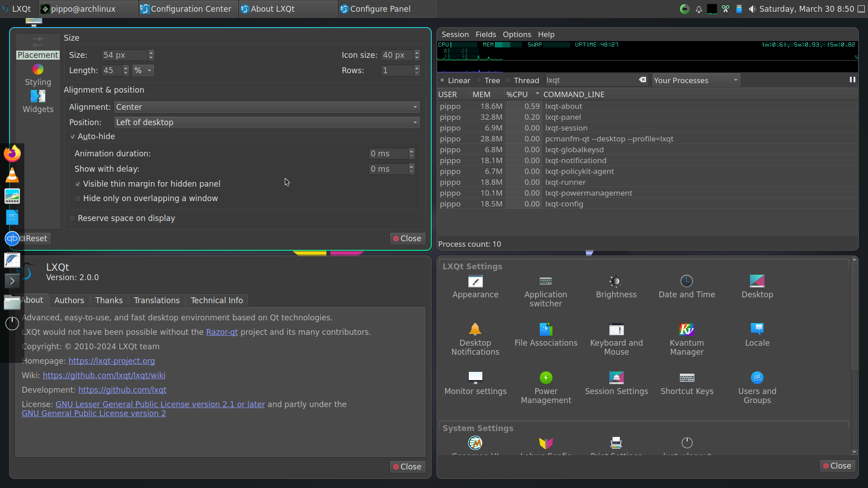Open the Your Processes filter dropdown
Viewport: 868px width, 488px height.
[x=696, y=80]
